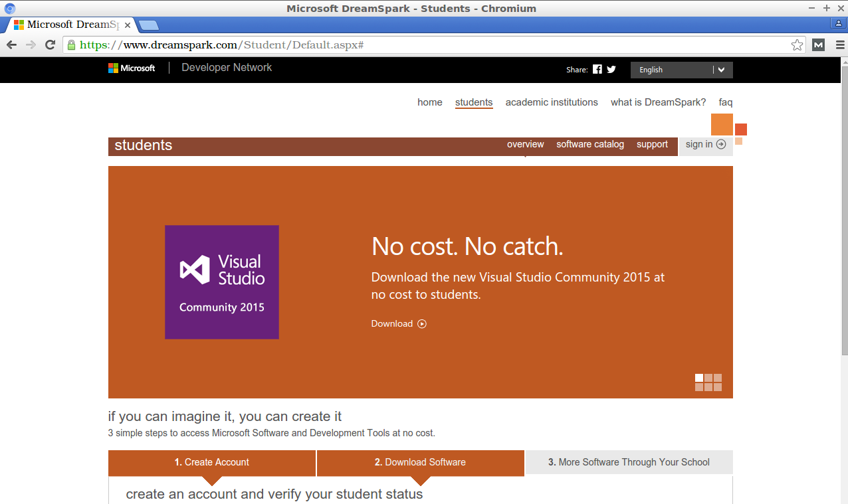Screen dimensions: 848x504
Task: Open the support link in the students bar
Action: (652, 144)
